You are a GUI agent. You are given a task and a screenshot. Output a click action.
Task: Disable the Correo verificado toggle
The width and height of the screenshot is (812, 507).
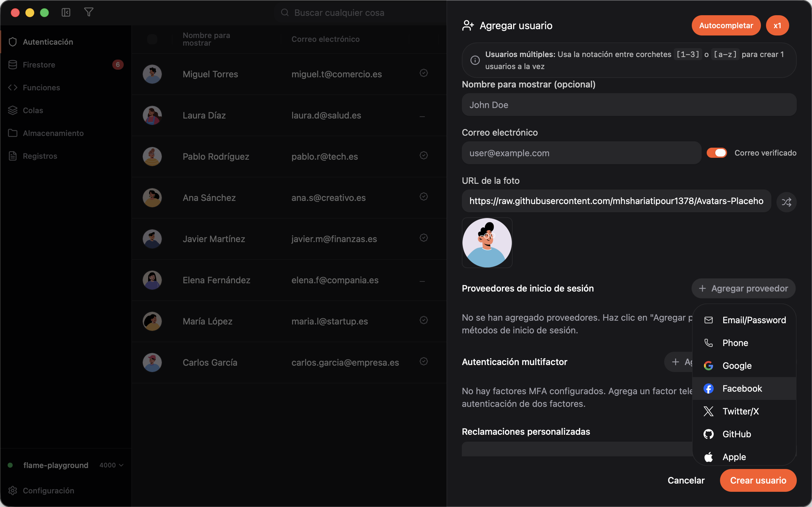click(717, 153)
